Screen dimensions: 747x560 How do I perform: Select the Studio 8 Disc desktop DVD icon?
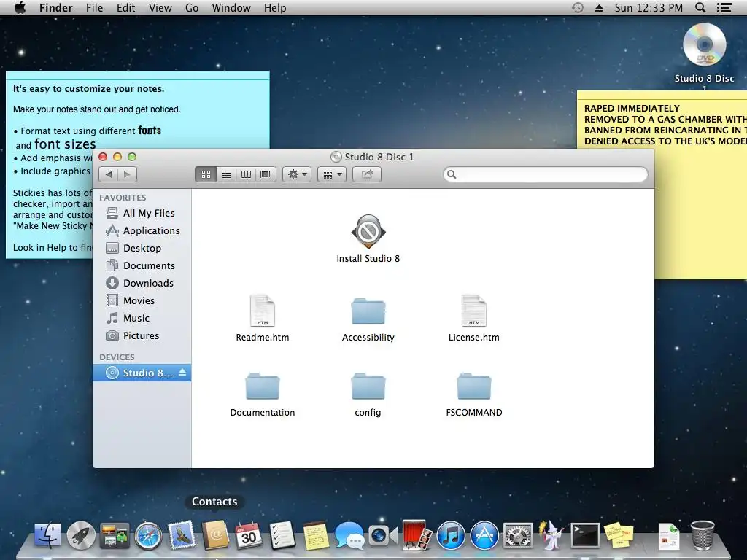click(x=704, y=45)
